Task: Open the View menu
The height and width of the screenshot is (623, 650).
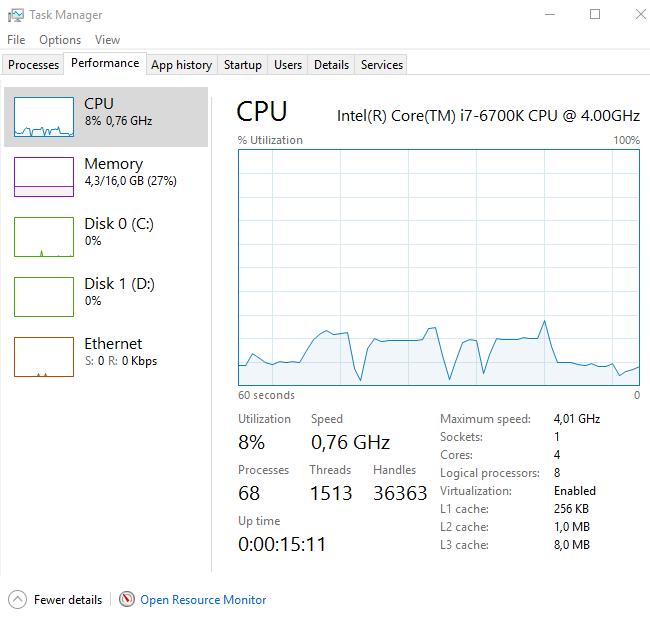Action: click(x=107, y=40)
